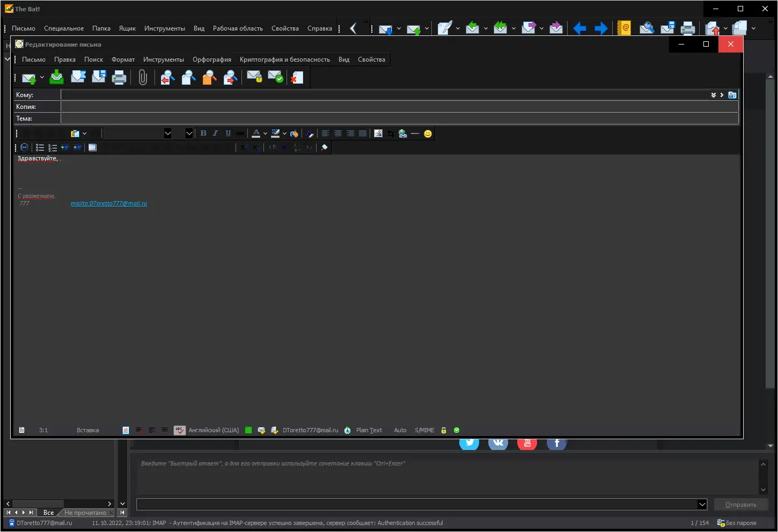778x532 pixels.
Task: Insert a horizontal line in the message
Action: coord(415,134)
